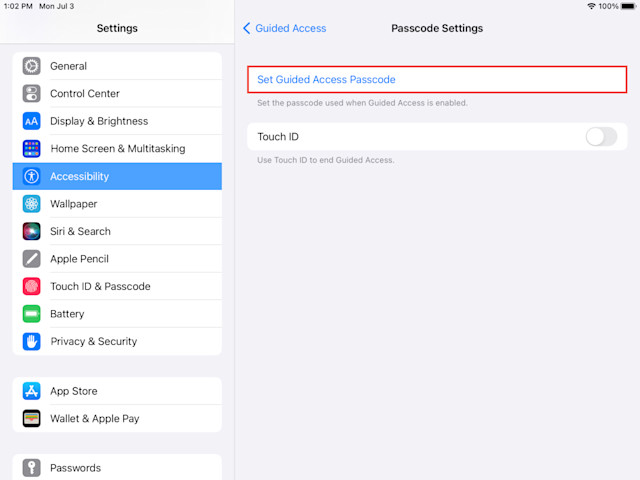The height and width of the screenshot is (480, 640).
Task: Open the App Store icon
Action: click(31, 391)
